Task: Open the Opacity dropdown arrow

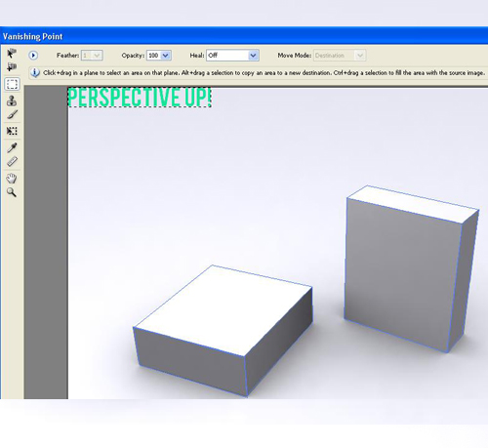Action: click(x=166, y=56)
